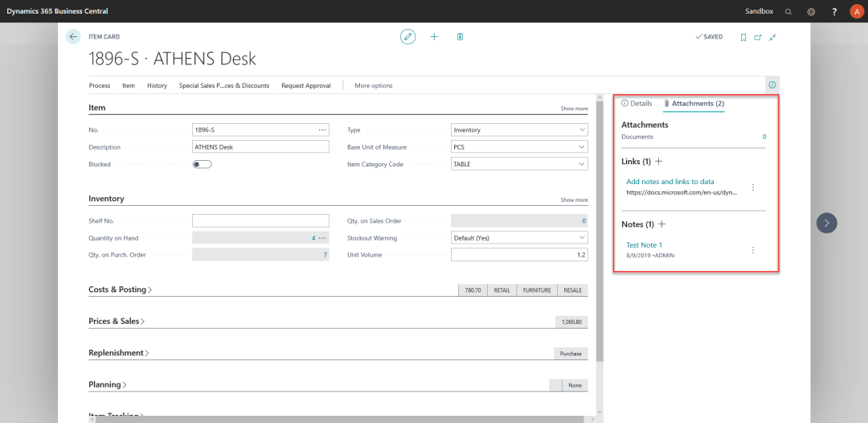The image size is (868, 423).
Task: Open settings gear in top bar
Action: (x=812, y=11)
